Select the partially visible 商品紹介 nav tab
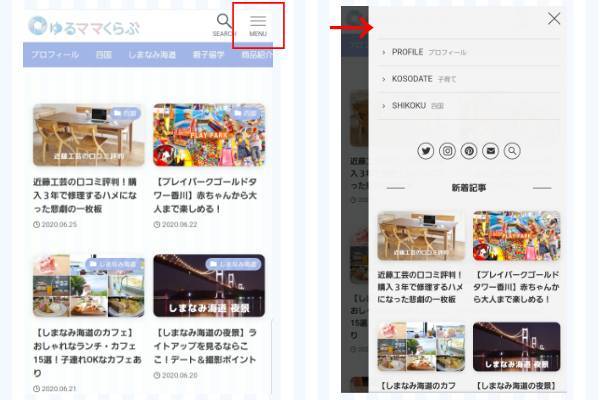The width and height of the screenshot is (600, 400). [257, 55]
